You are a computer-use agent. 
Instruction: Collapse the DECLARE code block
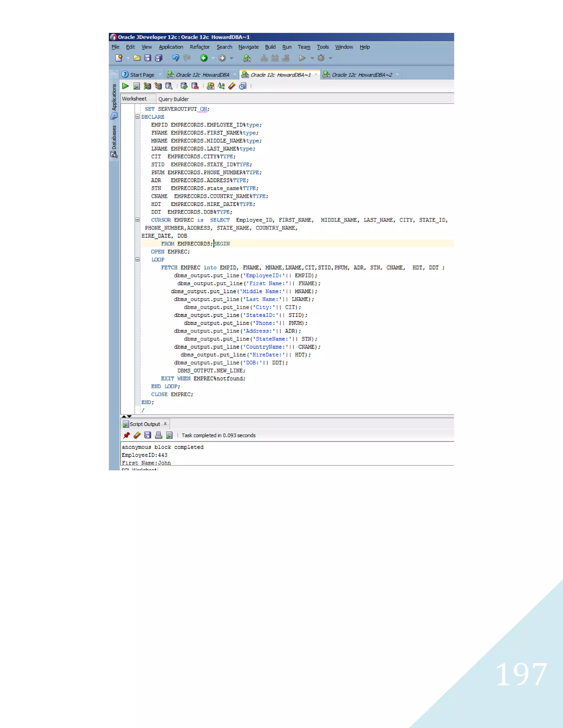(137, 117)
